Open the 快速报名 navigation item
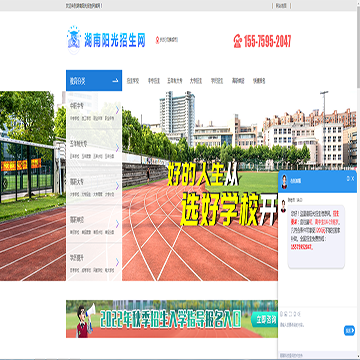The height and width of the screenshot is (360, 360). 259,81
